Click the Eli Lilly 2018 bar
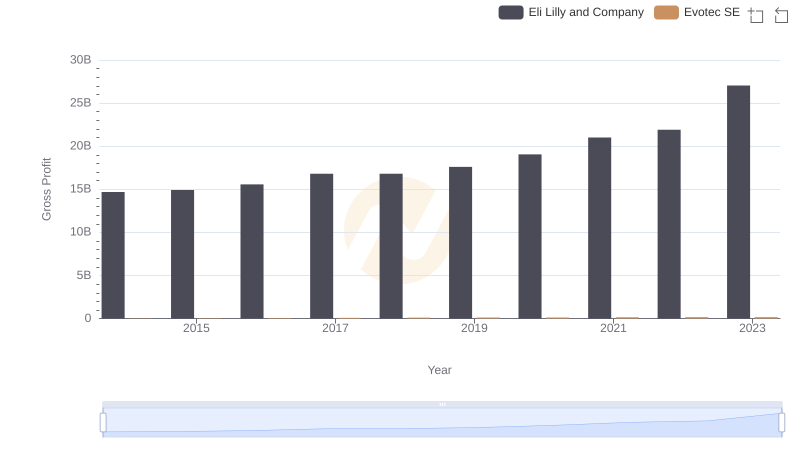800x461 pixels. coord(391,246)
